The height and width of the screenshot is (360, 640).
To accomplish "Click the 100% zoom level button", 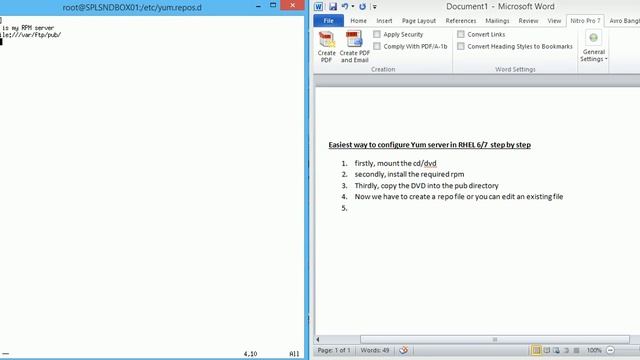I will click(x=594, y=350).
